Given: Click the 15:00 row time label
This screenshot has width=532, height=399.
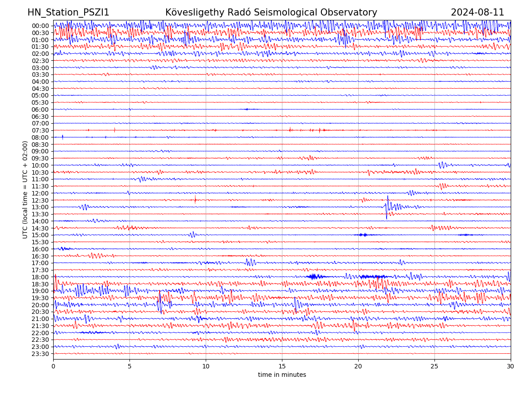Looking at the screenshot, I should [x=40, y=235].
